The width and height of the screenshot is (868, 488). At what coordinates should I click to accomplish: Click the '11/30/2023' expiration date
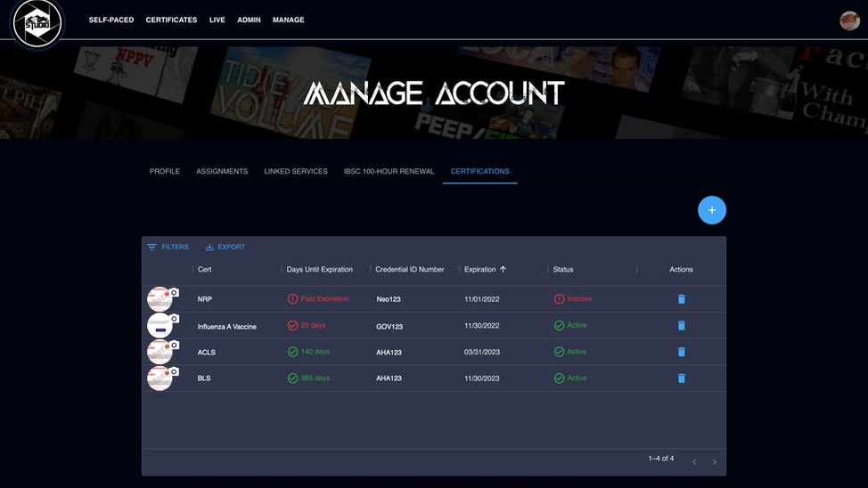coord(481,378)
